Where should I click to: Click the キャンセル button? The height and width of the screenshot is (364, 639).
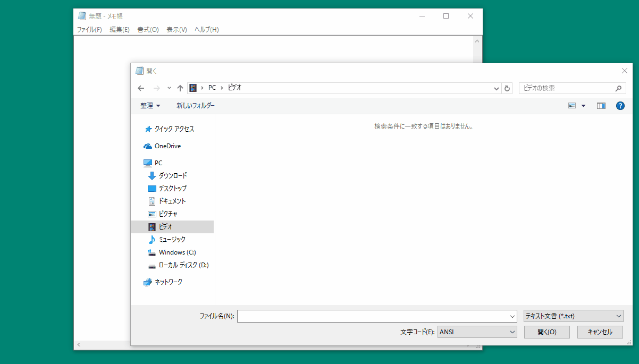600,332
